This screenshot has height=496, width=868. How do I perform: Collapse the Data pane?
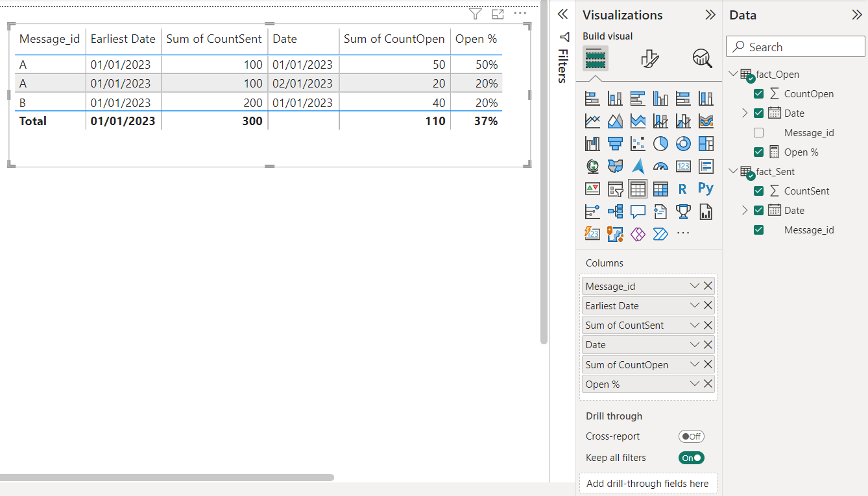857,14
